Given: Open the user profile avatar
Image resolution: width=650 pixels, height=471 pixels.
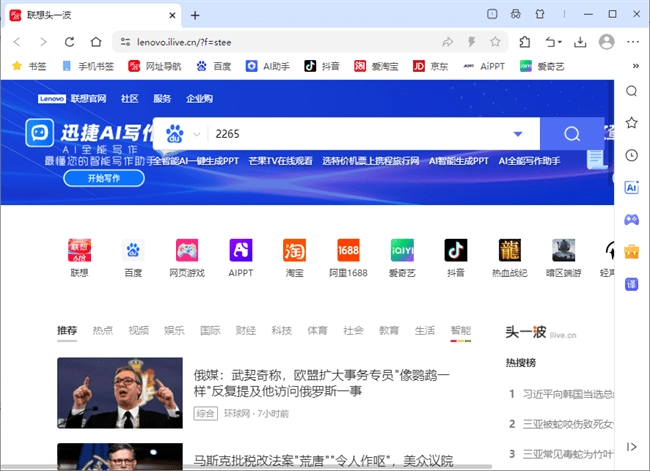Looking at the screenshot, I should (x=606, y=42).
